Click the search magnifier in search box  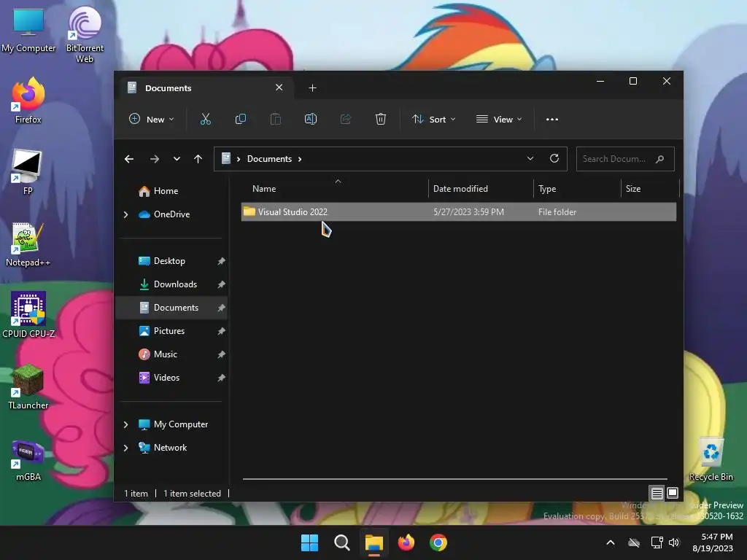pos(659,159)
